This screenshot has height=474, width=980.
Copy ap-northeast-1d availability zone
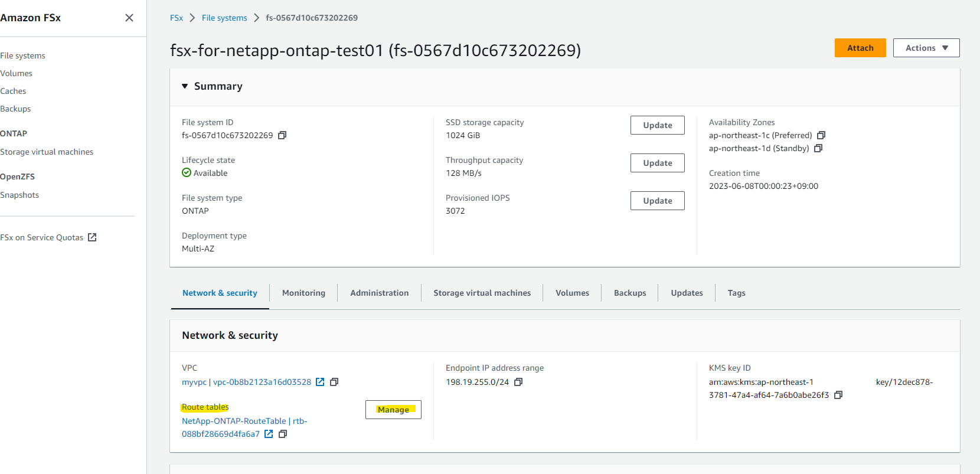pos(818,148)
